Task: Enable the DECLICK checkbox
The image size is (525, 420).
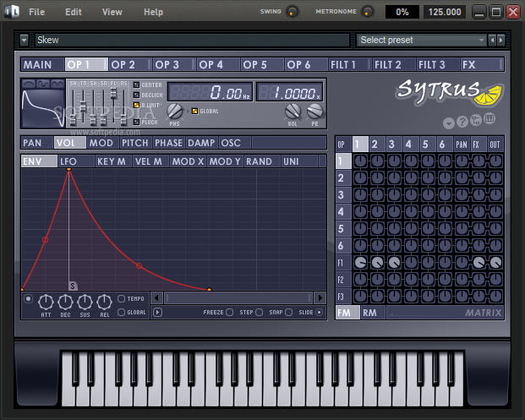Action: pos(136,95)
